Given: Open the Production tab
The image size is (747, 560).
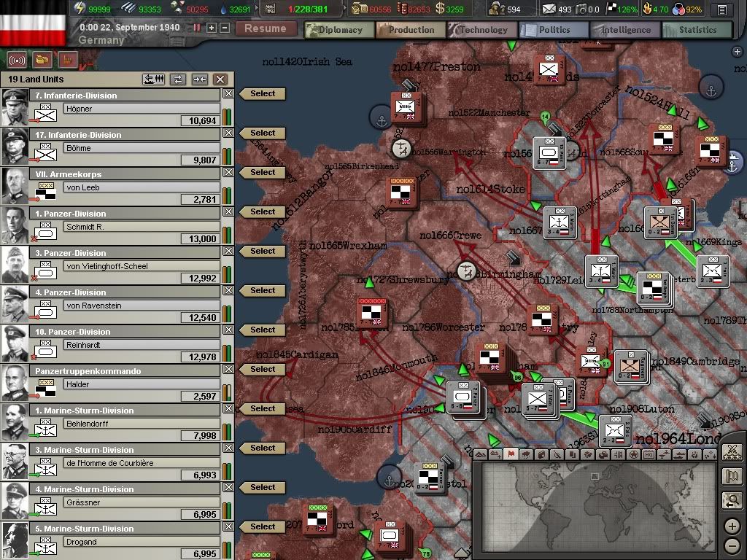Looking at the screenshot, I should [x=411, y=30].
